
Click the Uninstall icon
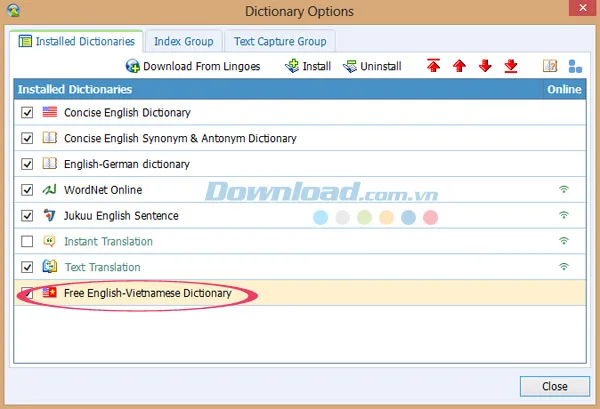(350, 66)
